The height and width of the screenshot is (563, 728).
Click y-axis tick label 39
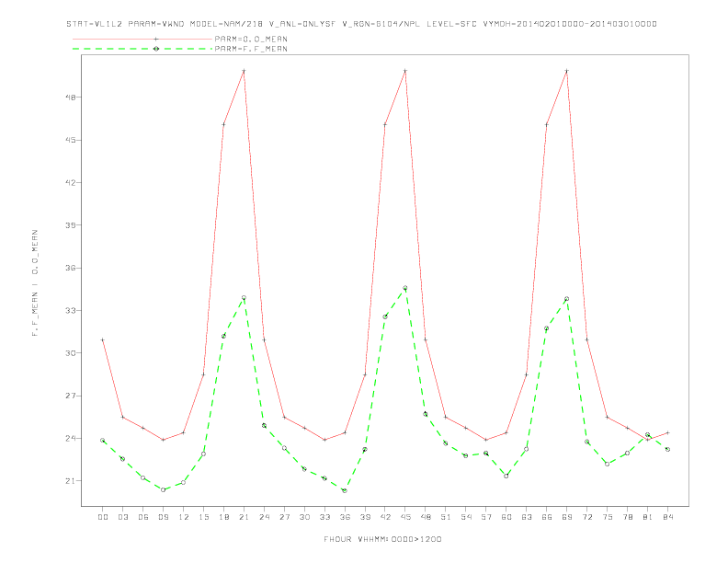tap(71, 225)
